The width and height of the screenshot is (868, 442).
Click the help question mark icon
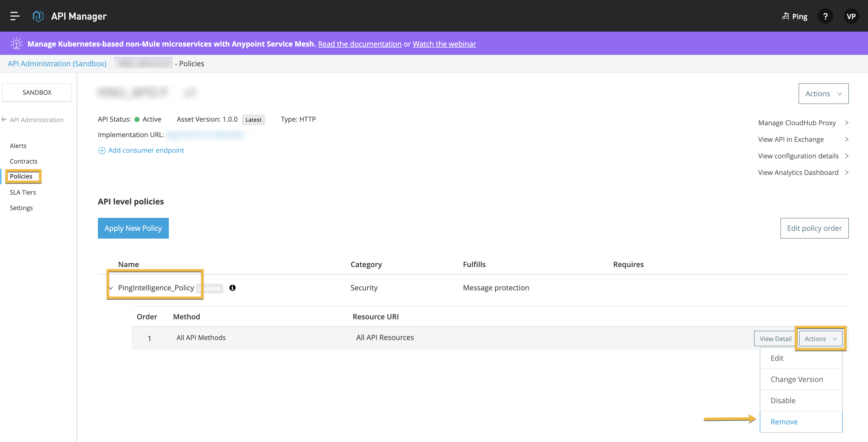[825, 16]
